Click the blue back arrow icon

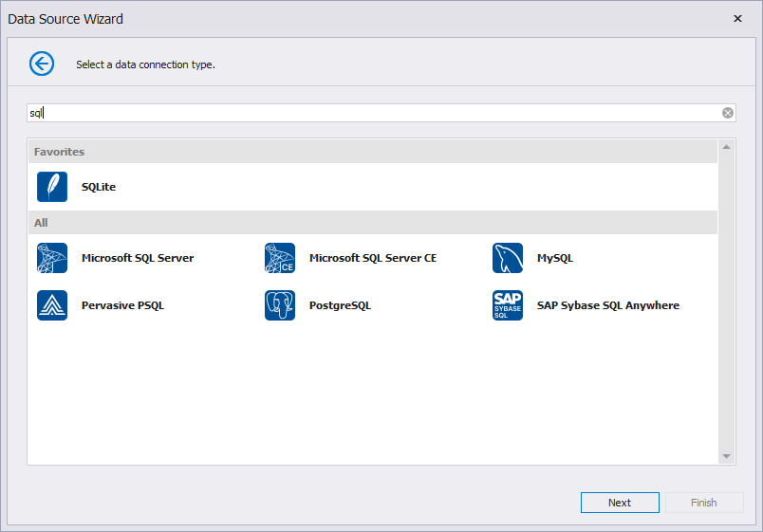point(42,64)
